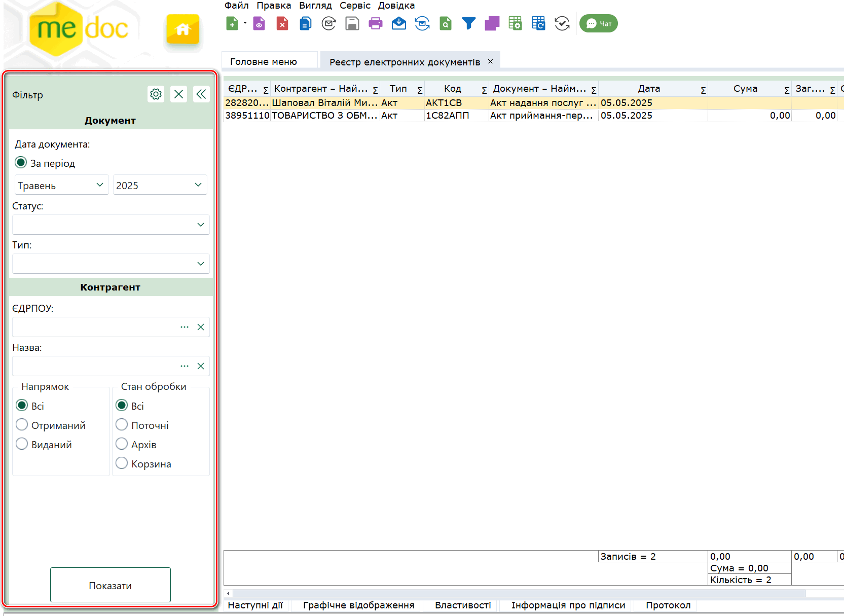Click the purple overlapping squares icon

click(492, 23)
